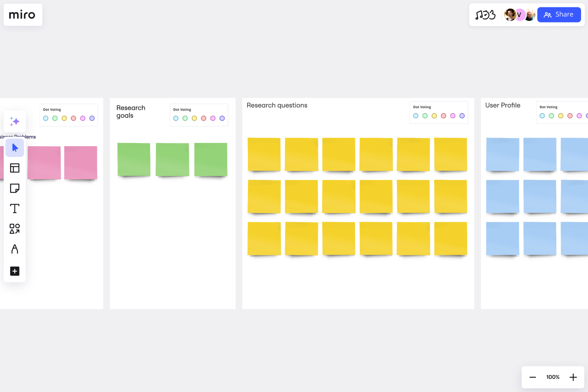
Task: Select the sticky note tool
Action: pyautogui.click(x=15, y=188)
